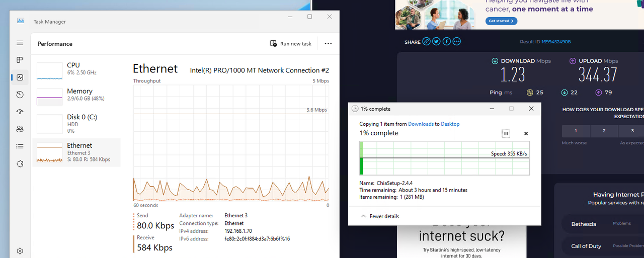Click 1.23 download speed value
Screen dimensions: 644x258
(x=513, y=75)
